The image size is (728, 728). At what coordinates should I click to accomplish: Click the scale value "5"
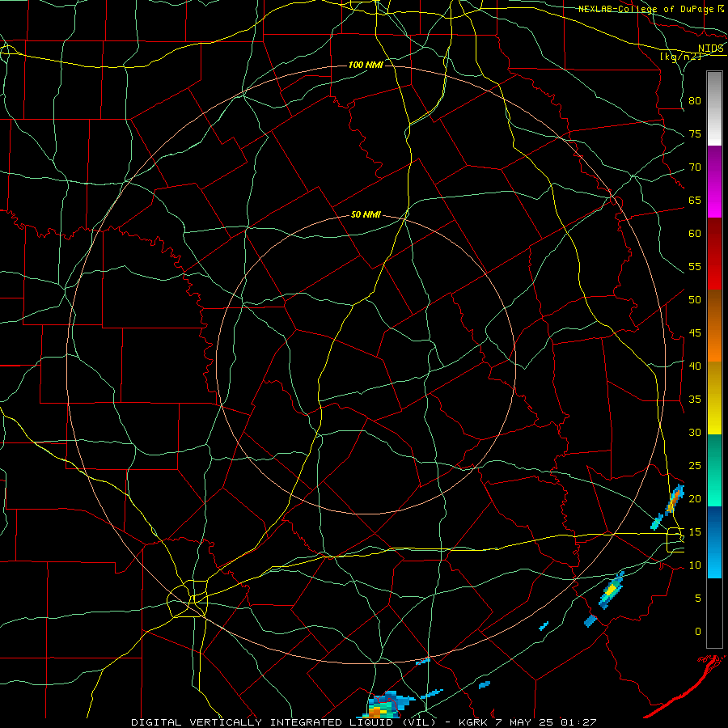698,599
